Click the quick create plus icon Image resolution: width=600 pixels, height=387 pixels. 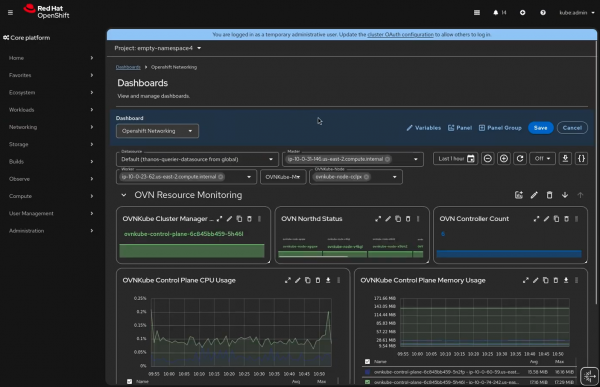[x=522, y=13]
